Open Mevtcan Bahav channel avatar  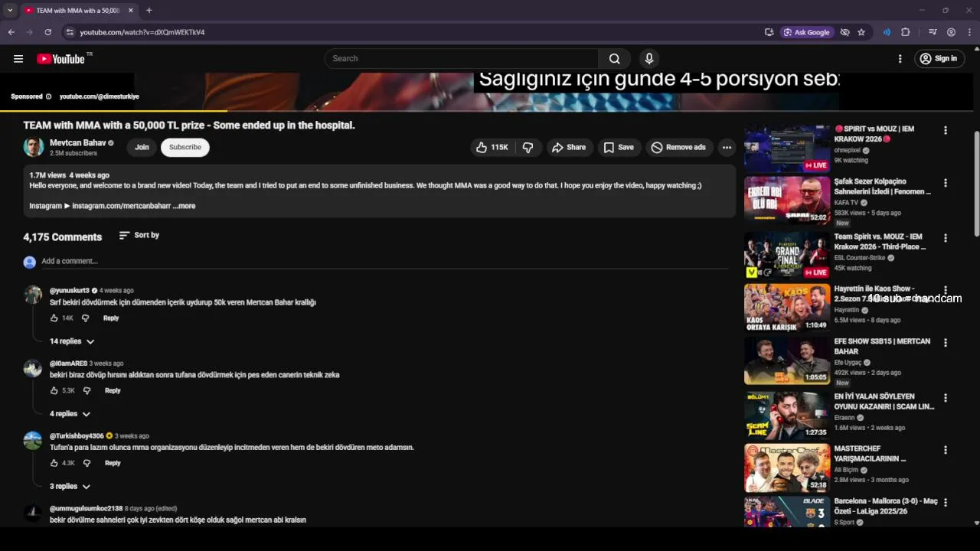pos(33,147)
